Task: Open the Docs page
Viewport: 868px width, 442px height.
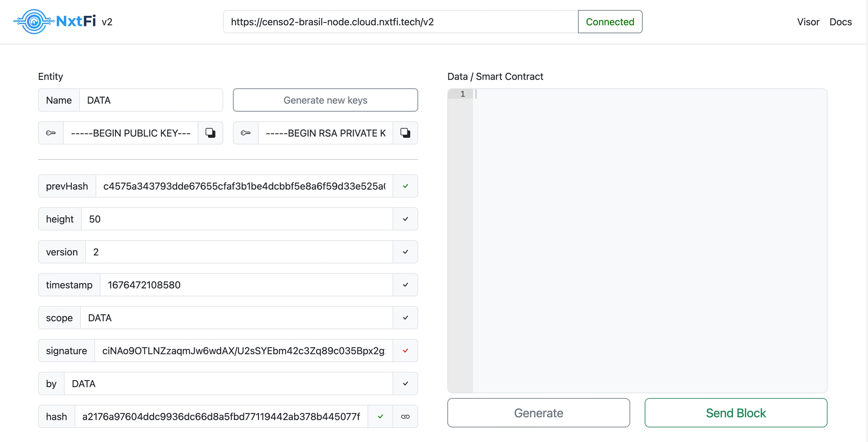Action: click(840, 22)
